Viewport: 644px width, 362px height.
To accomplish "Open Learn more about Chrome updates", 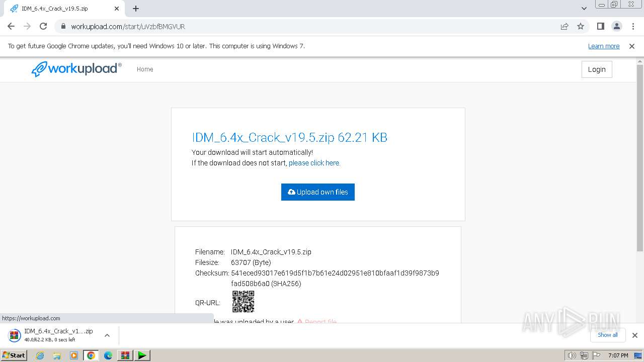I will [604, 46].
